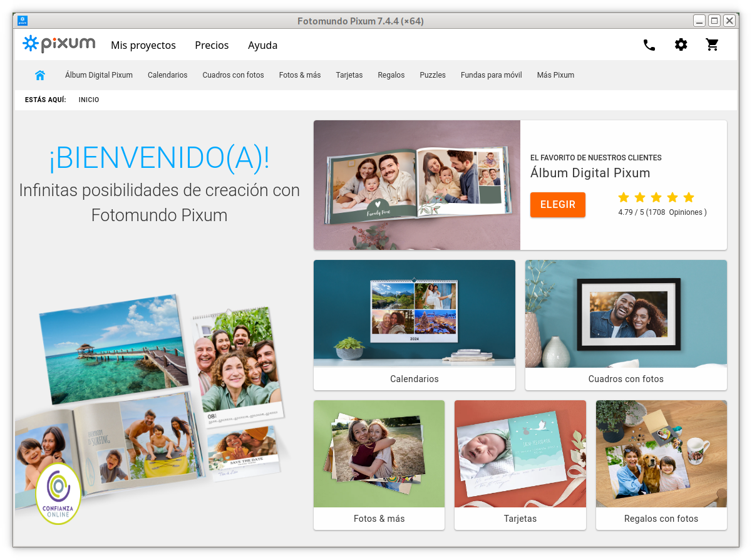The image size is (752, 560).
Task: Minimize the Fotomundo Pixum window
Action: point(699,21)
